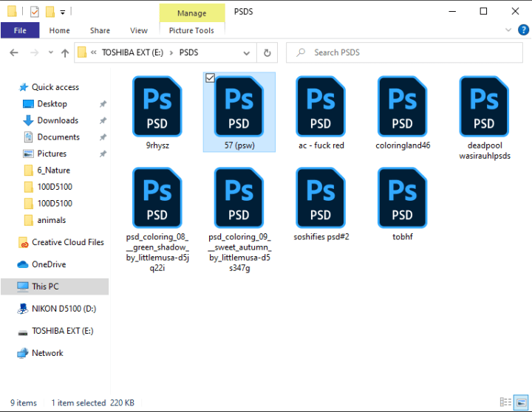The width and height of the screenshot is (532, 412).
Task: Open the animals folder shortcut
Action: click(x=51, y=220)
